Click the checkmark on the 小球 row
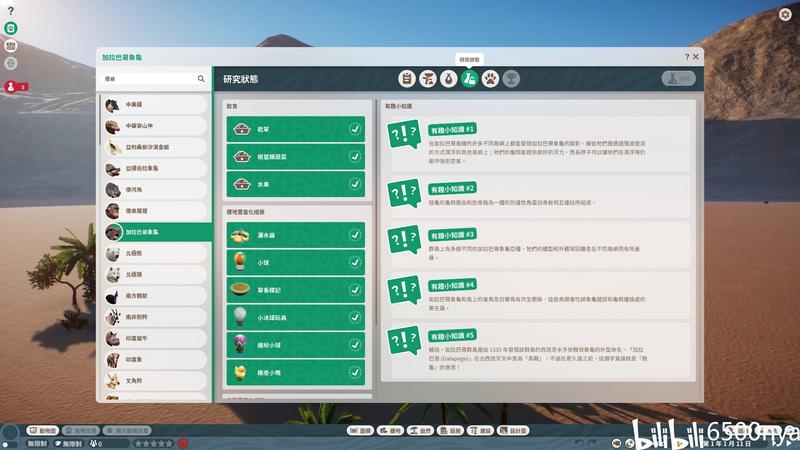This screenshot has height=450, width=800. 355,262
